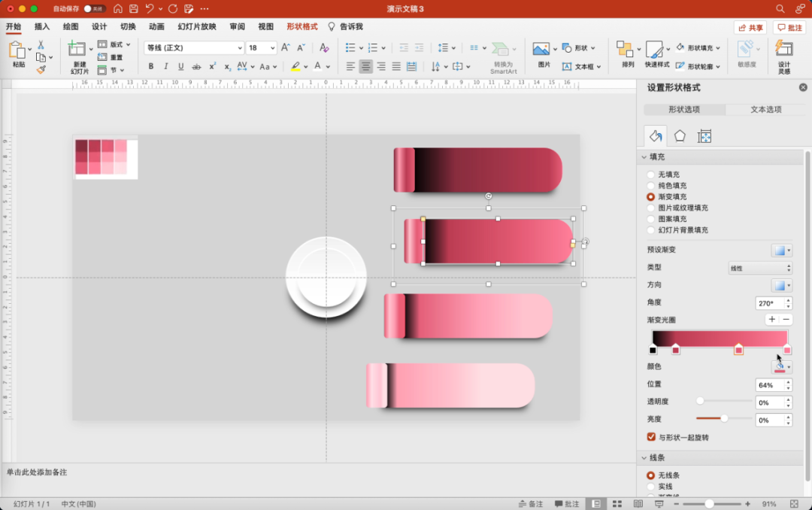
Task: Open Quick Styles gallery
Action: coord(654,50)
